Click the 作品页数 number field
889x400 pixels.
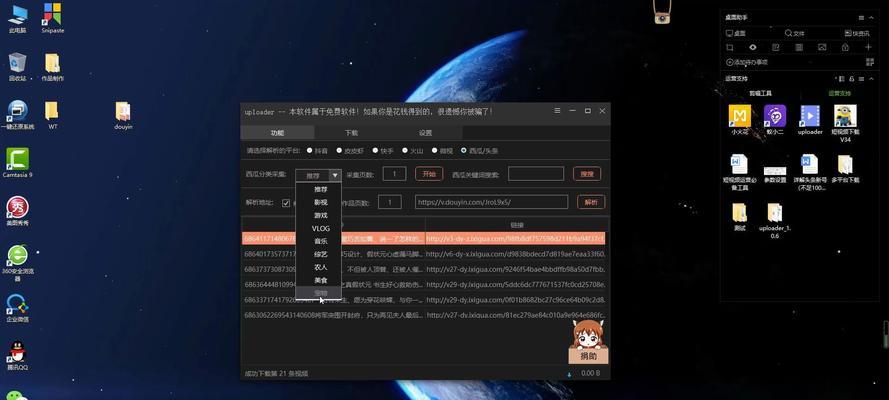click(x=390, y=202)
